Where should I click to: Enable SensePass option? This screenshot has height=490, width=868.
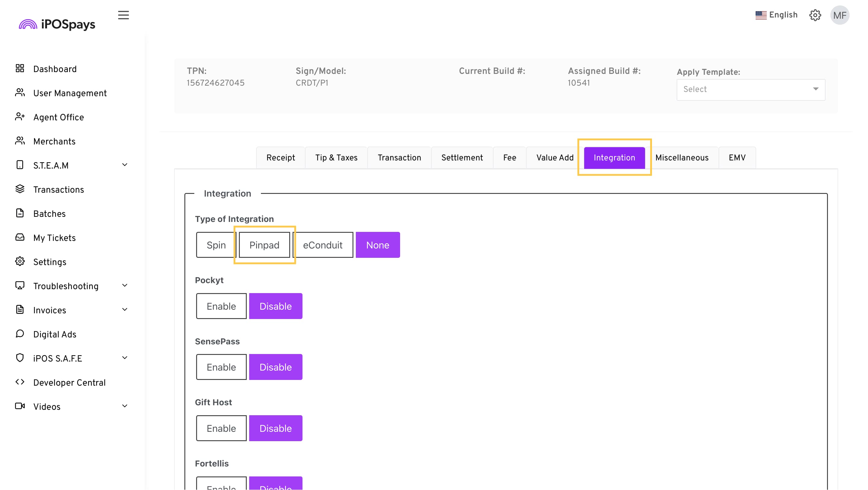click(221, 367)
